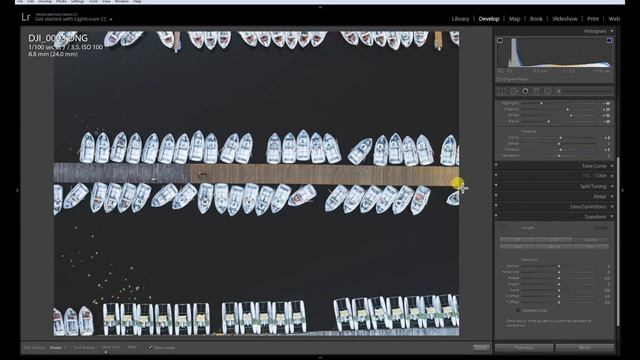Open the Web module
The width and height of the screenshot is (640, 360).
coord(614,19)
